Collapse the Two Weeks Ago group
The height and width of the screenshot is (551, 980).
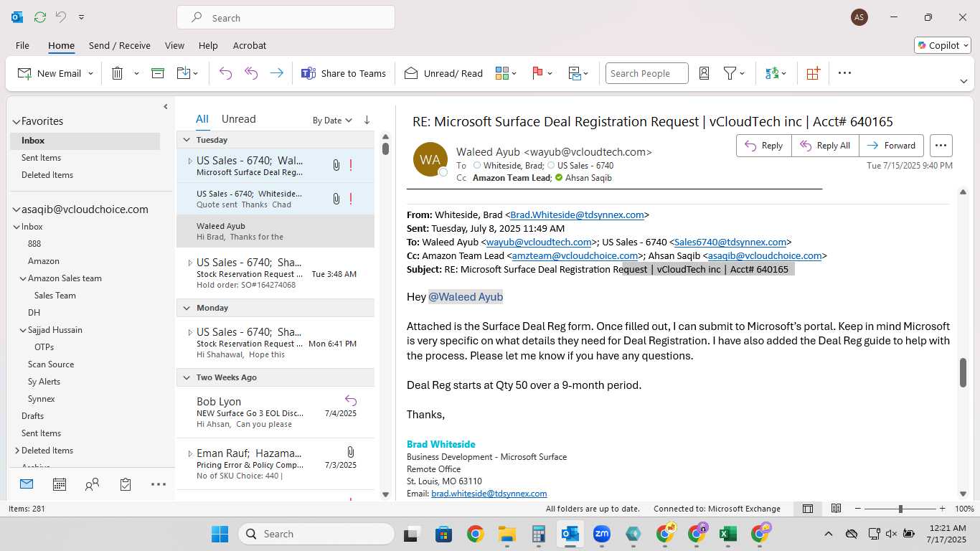coord(187,377)
